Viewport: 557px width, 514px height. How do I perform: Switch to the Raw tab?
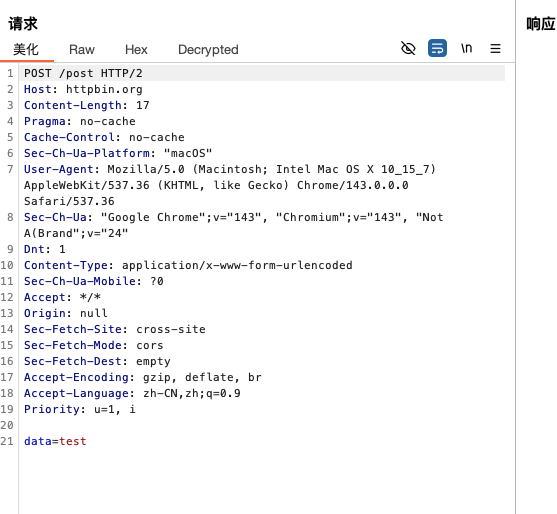[82, 50]
